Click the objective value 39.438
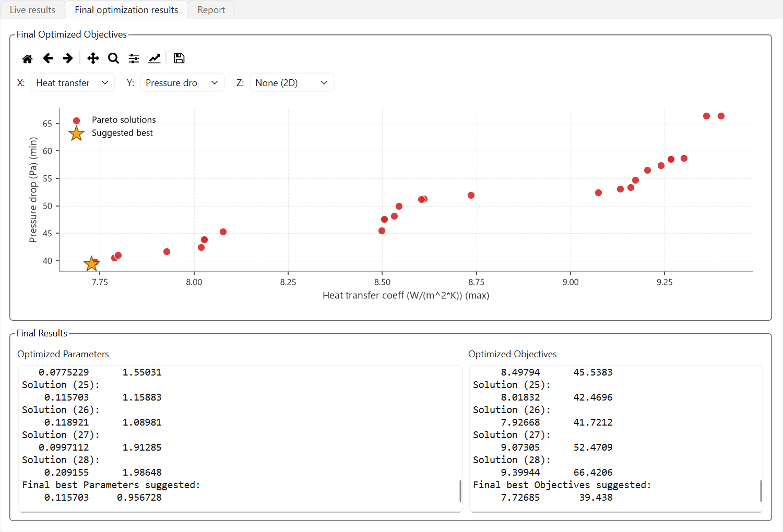Viewport: 783px width, 532px height. [596, 498]
